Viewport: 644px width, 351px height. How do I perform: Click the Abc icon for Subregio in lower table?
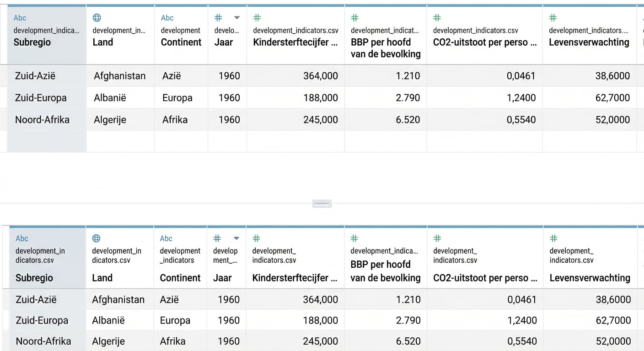click(21, 238)
